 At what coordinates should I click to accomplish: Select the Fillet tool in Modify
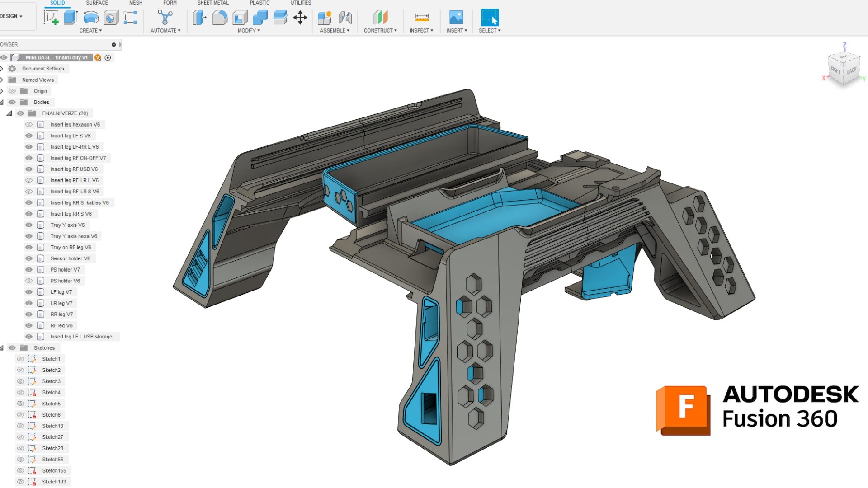click(220, 18)
